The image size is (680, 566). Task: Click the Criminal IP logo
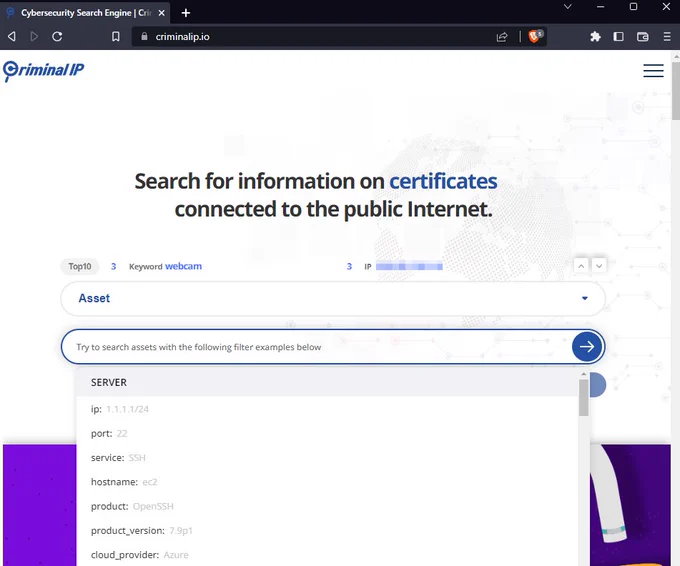[43, 71]
